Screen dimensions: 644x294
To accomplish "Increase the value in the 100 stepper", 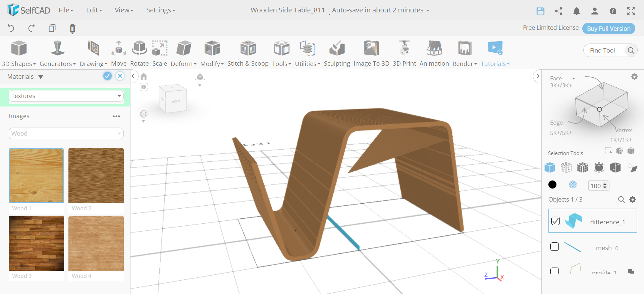I will coord(605,184).
